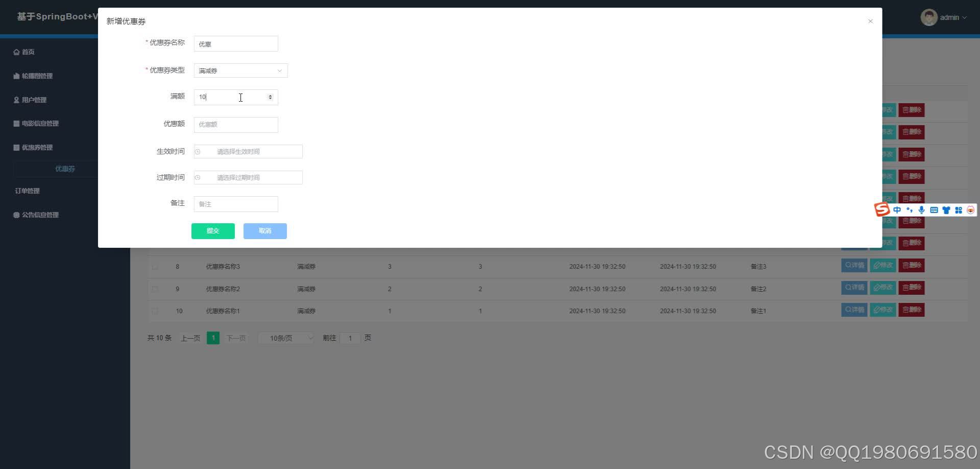
Task: Check the checkbox for row 10
Action: tap(155, 311)
